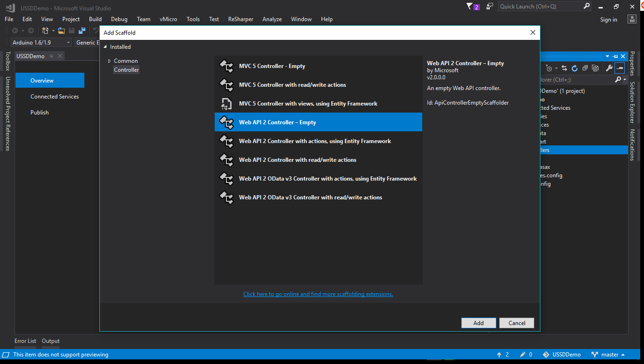
Task: Close the Add Scaffold dialog
Action: (x=532, y=33)
